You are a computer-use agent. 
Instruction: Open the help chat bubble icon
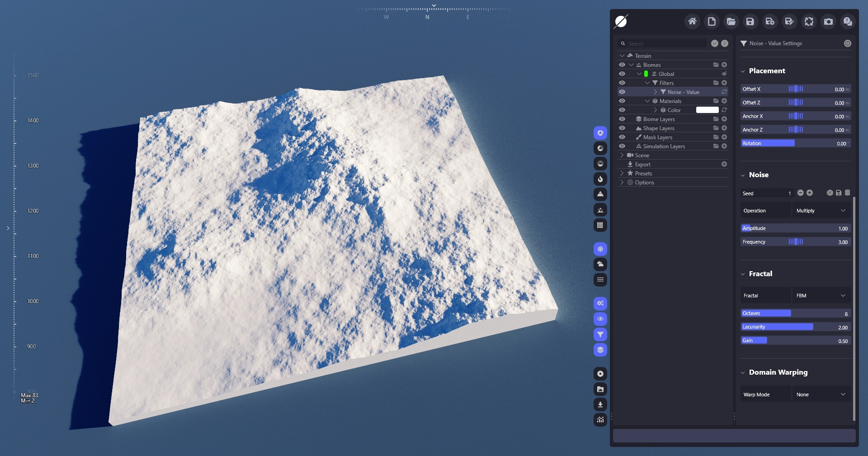pos(848,21)
